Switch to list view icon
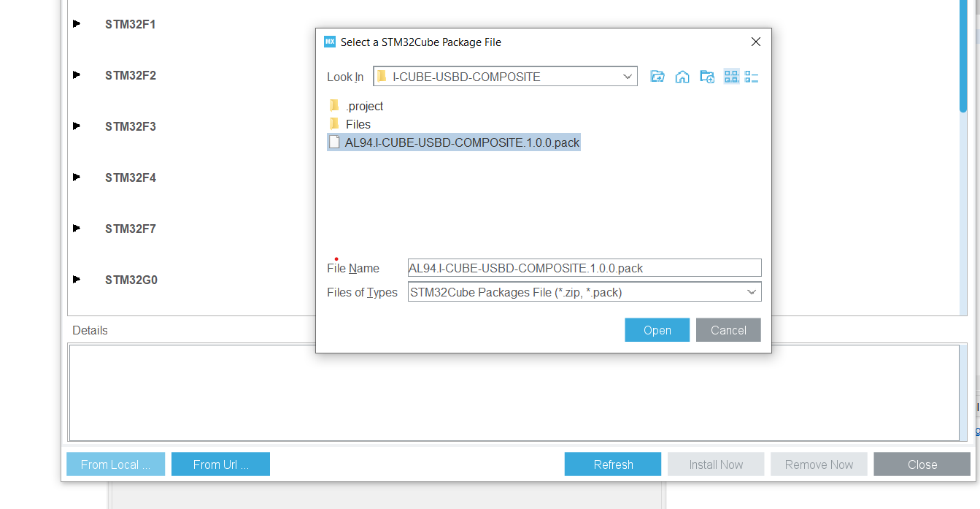The height and width of the screenshot is (509, 980). (731, 77)
